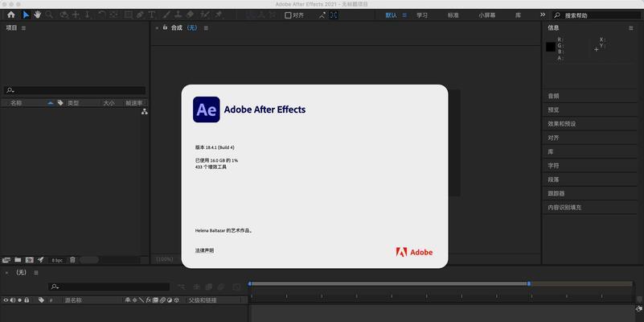Click the 3D layer switch column icon
Viewport: 644px width, 322px height.
(x=176, y=300)
